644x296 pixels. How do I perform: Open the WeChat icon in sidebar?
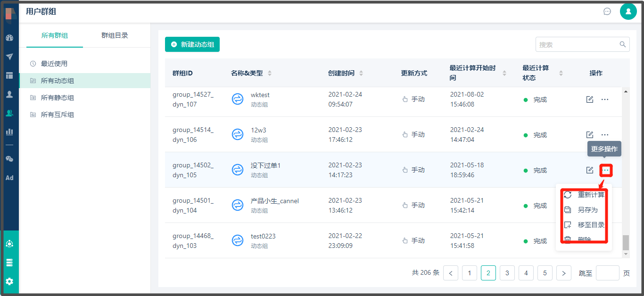coord(9,159)
